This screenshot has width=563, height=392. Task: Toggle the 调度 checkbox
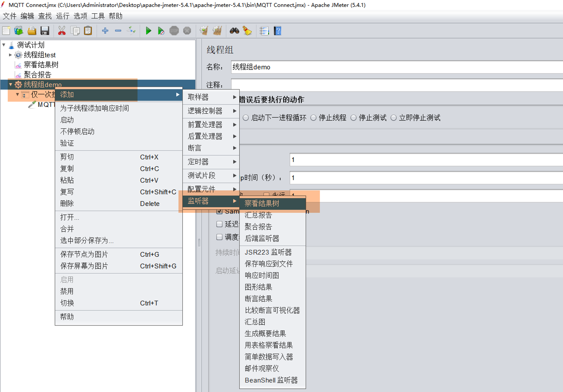[x=220, y=237]
